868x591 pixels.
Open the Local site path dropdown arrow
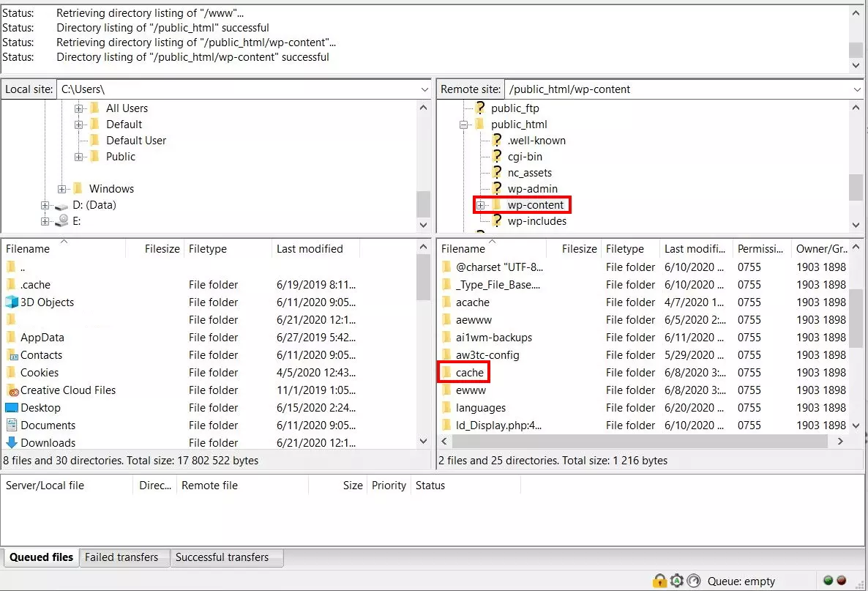[424, 89]
